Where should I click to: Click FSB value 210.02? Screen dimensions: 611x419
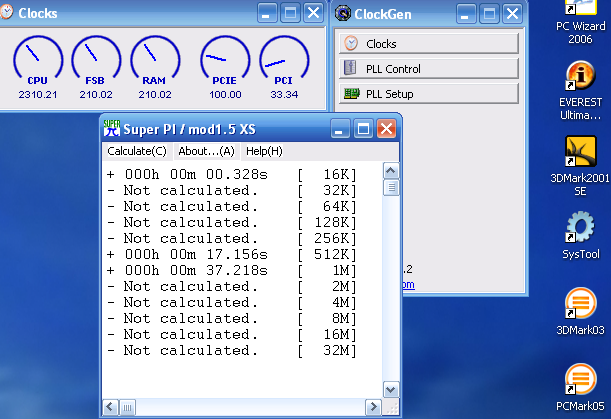tap(96, 94)
